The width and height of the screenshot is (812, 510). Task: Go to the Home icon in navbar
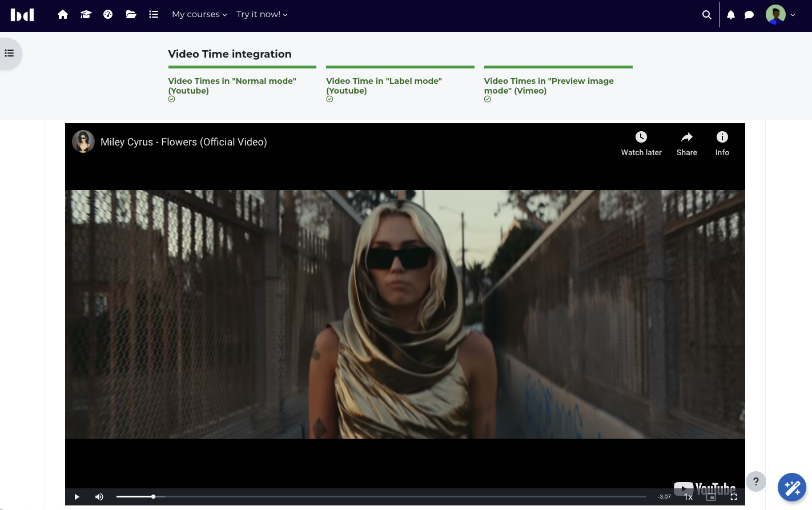(63, 14)
